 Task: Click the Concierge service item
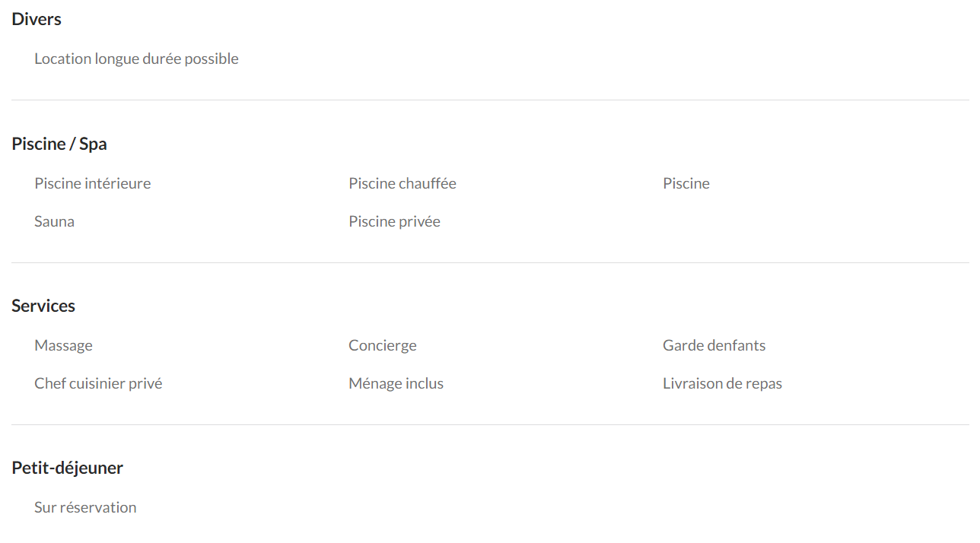[383, 345]
